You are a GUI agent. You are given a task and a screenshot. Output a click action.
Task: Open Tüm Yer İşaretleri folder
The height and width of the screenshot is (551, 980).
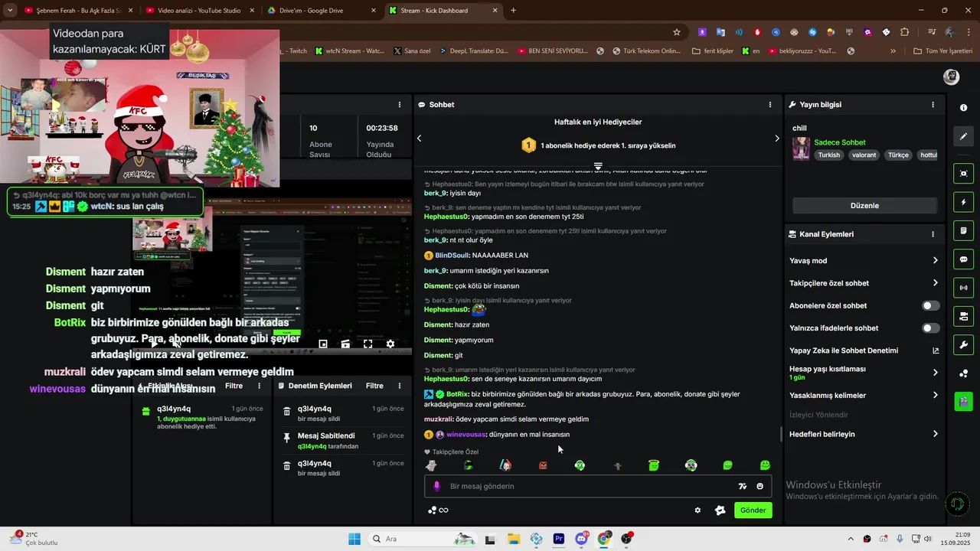pyautogui.click(x=942, y=51)
